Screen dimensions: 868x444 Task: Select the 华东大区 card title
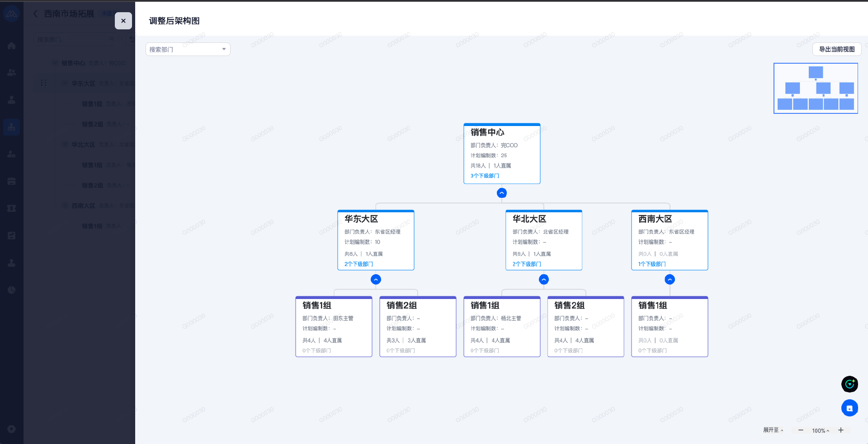(x=361, y=219)
